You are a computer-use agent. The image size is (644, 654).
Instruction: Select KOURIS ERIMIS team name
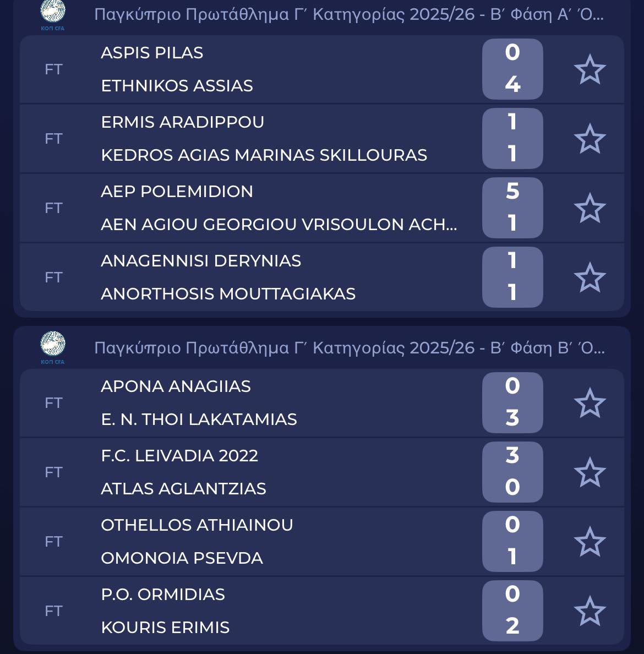165,628
